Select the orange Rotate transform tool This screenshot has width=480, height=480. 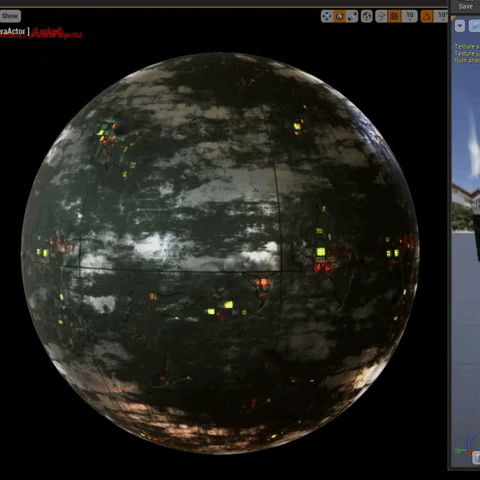[340, 16]
